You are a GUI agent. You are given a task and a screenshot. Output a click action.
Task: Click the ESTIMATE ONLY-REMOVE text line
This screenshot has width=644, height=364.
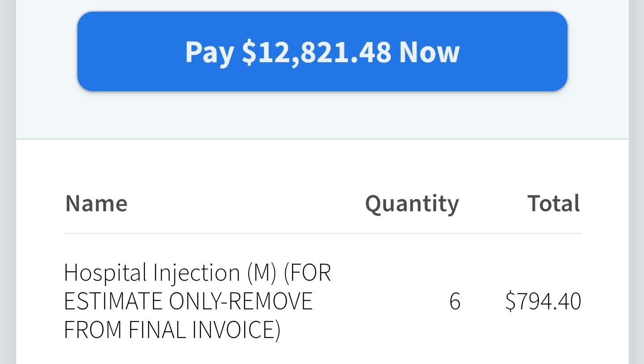188,301
